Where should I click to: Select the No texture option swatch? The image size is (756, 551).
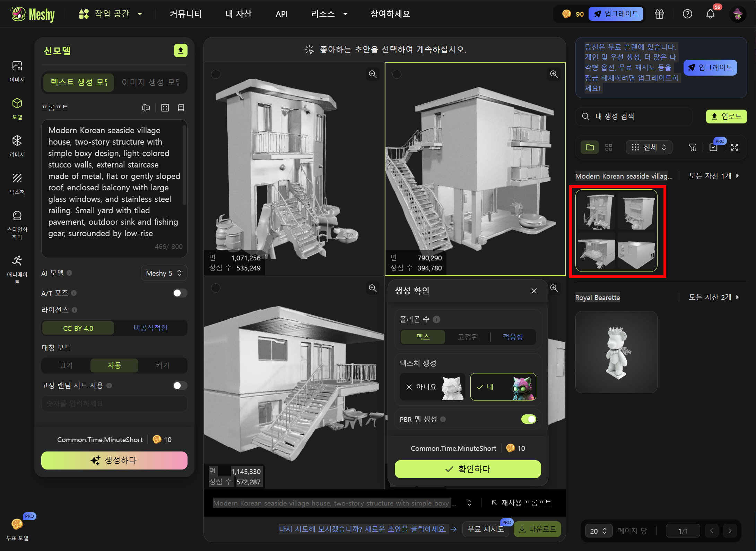432,387
